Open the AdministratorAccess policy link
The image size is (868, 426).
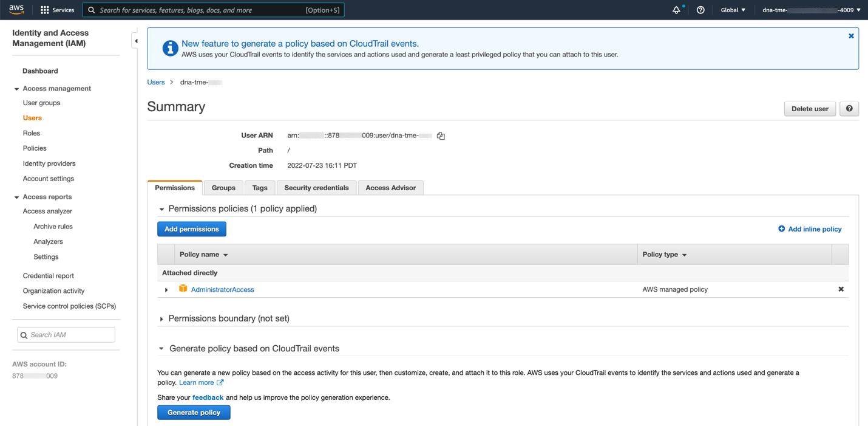tap(223, 290)
